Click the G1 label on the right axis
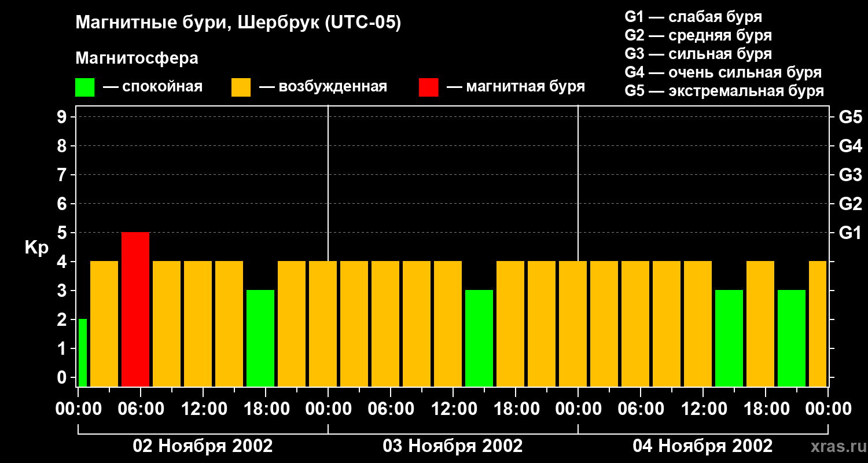The image size is (868, 463). click(850, 233)
